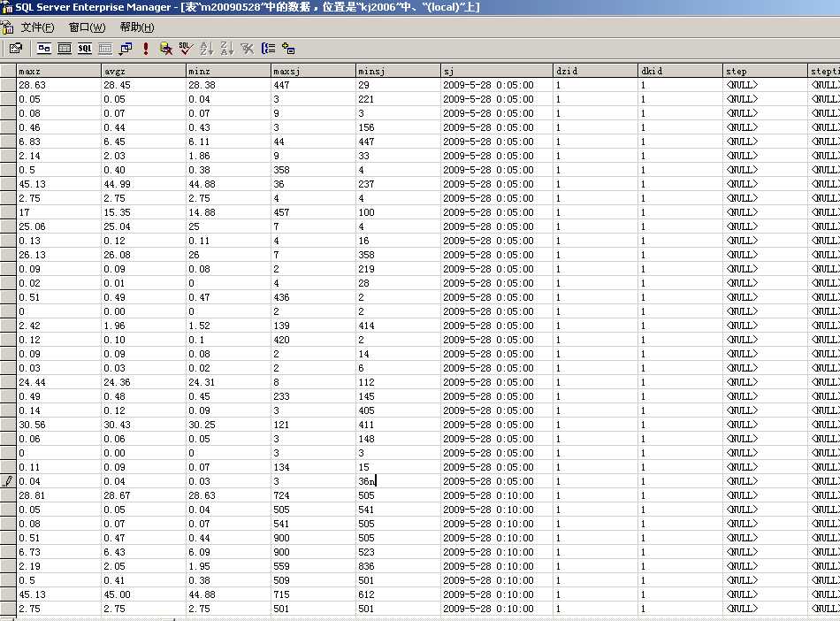Image resolution: width=840 pixels, height=621 pixels.
Task: Click the Run query exclamation icon
Action: tap(146, 49)
